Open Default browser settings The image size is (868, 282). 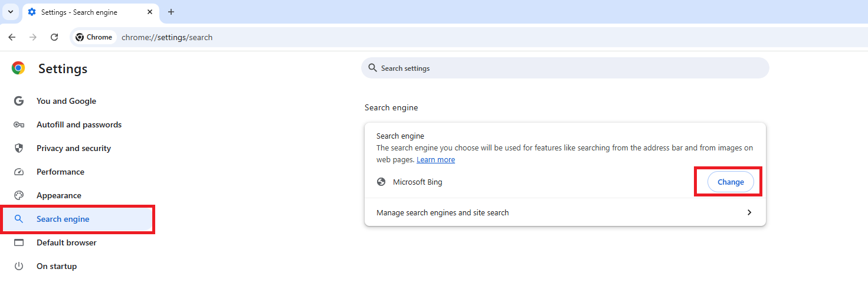(66, 242)
